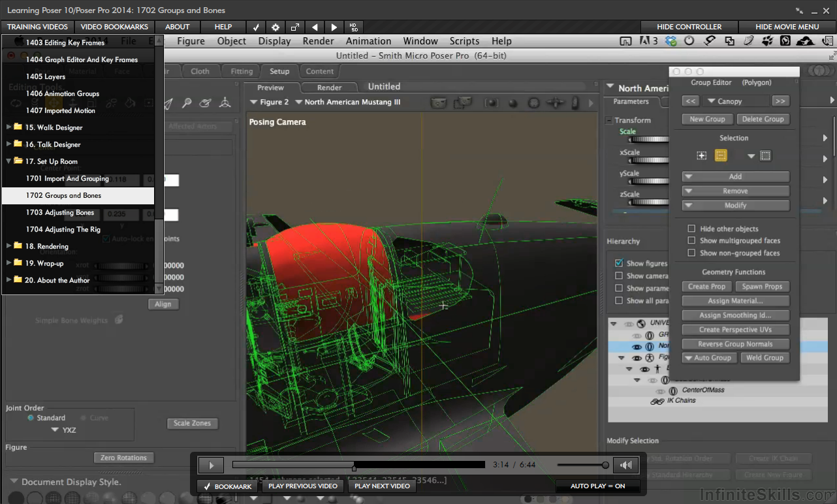Open the Animation menu

point(368,41)
